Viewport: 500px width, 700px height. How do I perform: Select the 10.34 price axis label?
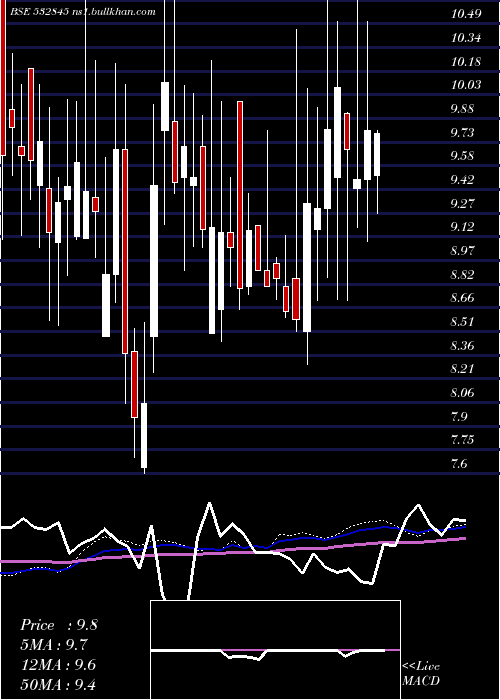click(466, 38)
